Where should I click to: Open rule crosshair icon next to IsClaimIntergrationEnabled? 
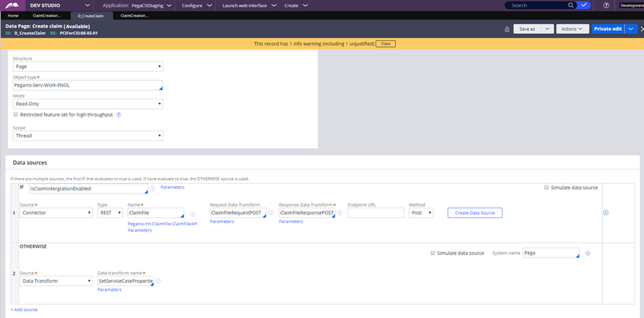coord(152,189)
